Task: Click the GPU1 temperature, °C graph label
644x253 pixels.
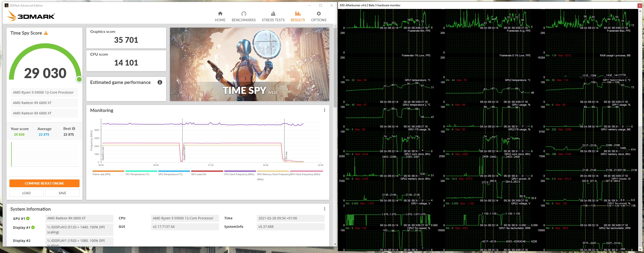Action: [417, 80]
